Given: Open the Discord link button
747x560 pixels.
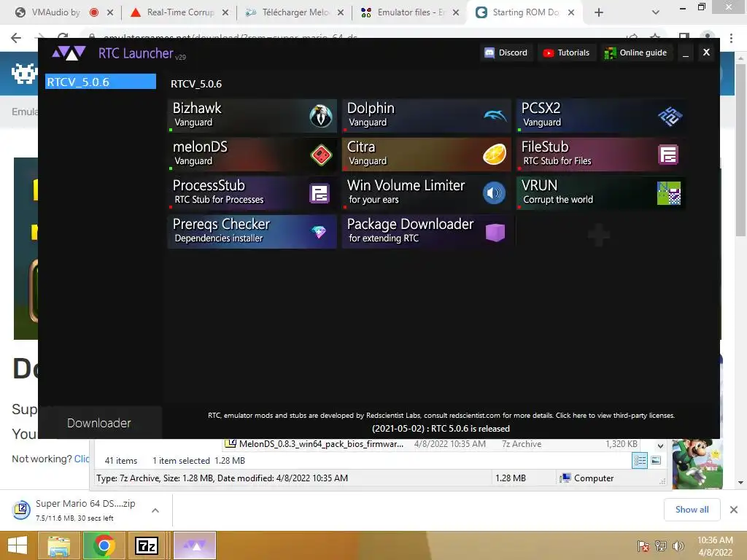Looking at the screenshot, I should pyautogui.click(x=506, y=52).
